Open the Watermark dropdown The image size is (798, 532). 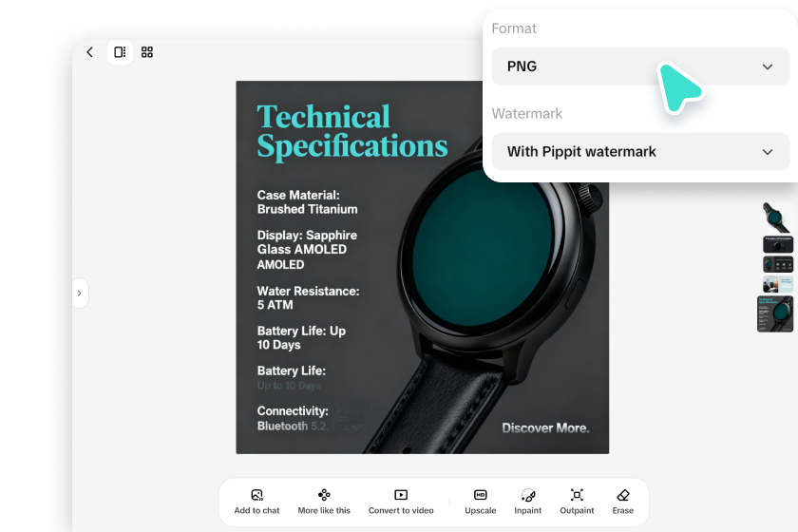640,152
